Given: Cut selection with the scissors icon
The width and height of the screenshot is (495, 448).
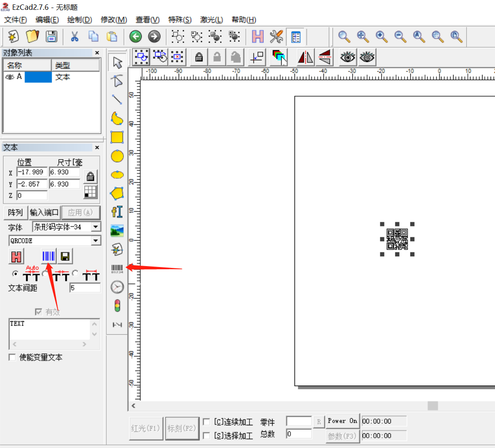Looking at the screenshot, I should pyautogui.click(x=74, y=37).
